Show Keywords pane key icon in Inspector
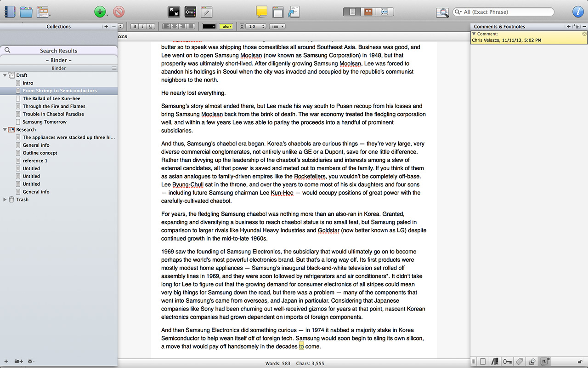 point(508,362)
